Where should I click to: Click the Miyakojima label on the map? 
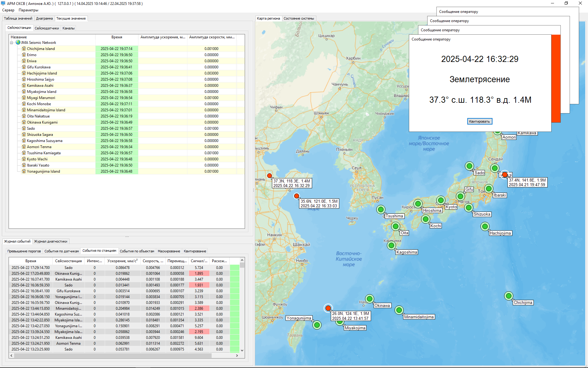pos(355,328)
